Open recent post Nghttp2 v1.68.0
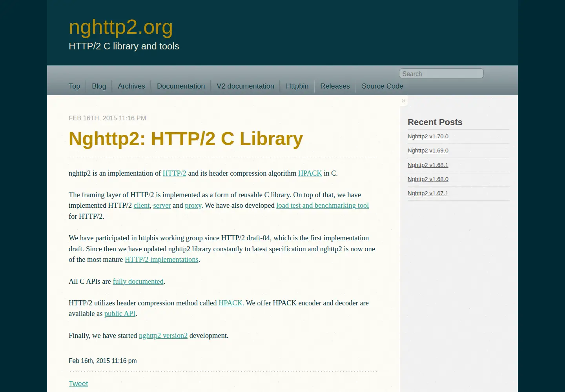This screenshot has height=392, width=565. pos(428,179)
